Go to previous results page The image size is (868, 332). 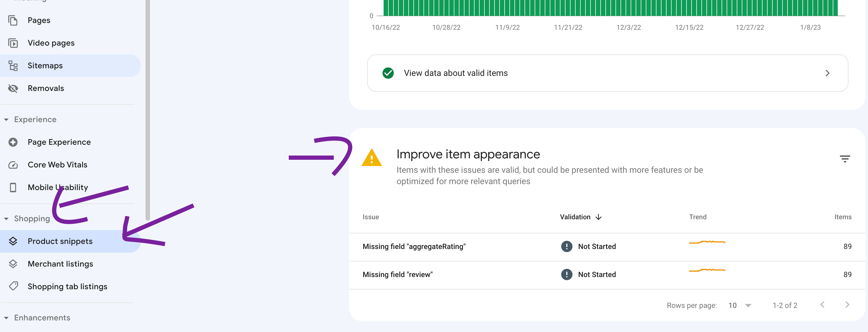(822, 305)
